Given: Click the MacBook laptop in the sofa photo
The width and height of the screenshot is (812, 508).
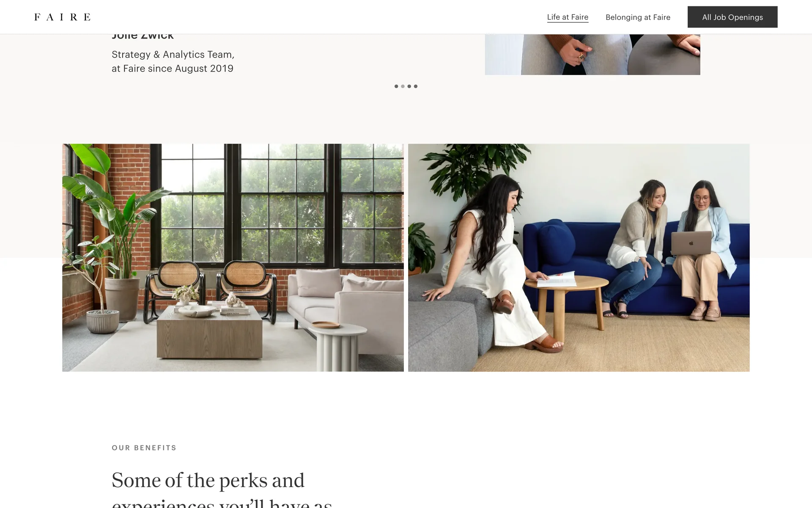Looking at the screenshot, I should [x=691, y=243].
